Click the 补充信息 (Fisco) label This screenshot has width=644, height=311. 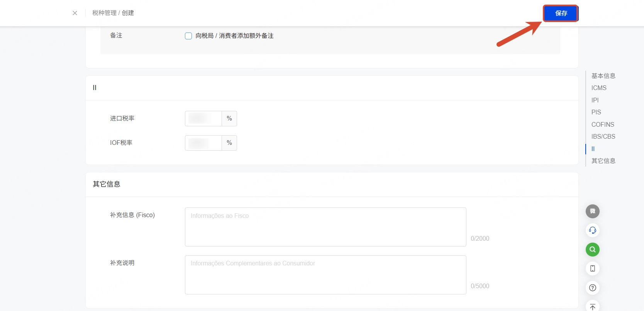click(132, 215)
